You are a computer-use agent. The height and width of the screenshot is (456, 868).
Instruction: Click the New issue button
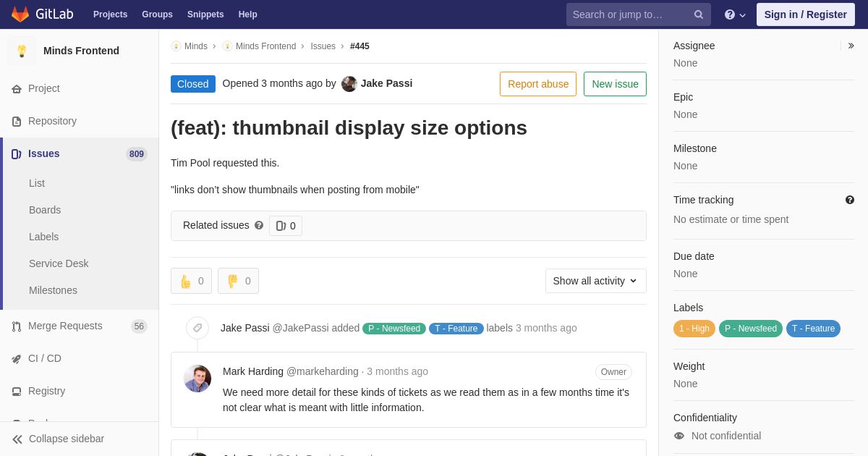[x=615, y=84]
